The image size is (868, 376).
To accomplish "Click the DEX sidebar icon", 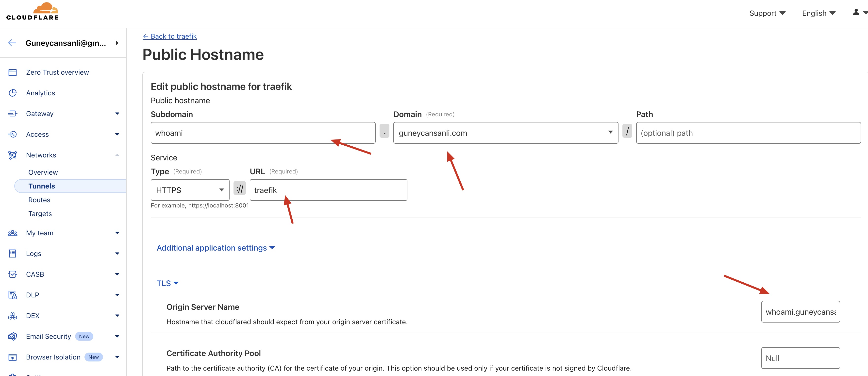I will click(x=13, y=316).
